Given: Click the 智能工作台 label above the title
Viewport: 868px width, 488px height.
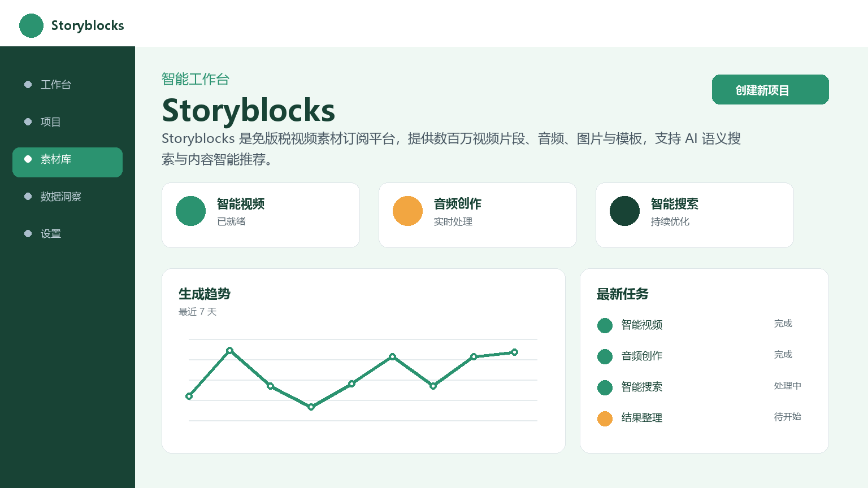Looking at the screenshot, I should click(196, 79).
